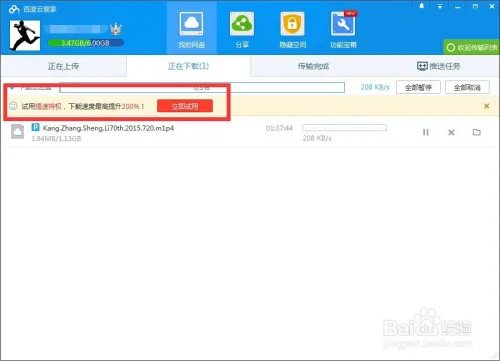The height and width of the screenshot is (361, 500).
Task: Click the blue P video icon before filename
Action: tap(36, 127)
